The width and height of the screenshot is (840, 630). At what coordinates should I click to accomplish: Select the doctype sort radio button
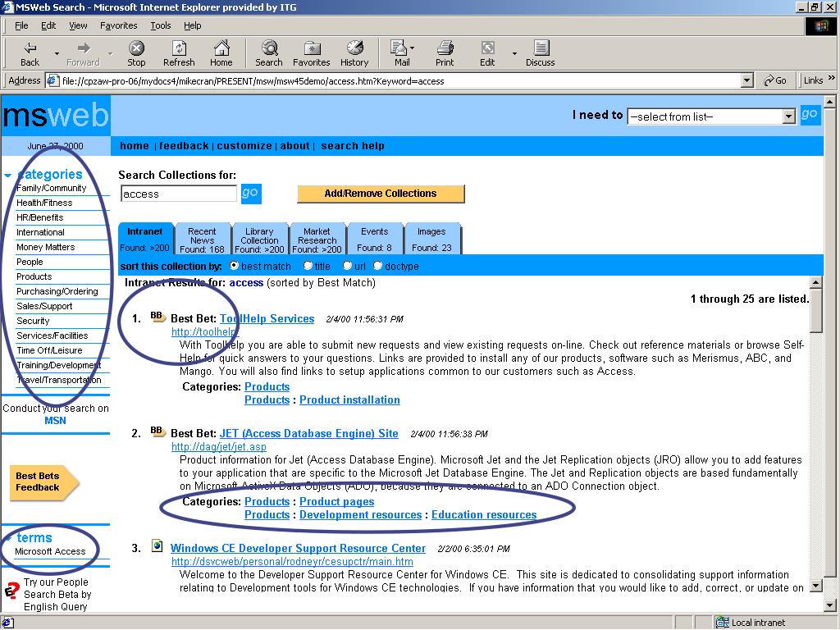[x=377, y=266]
